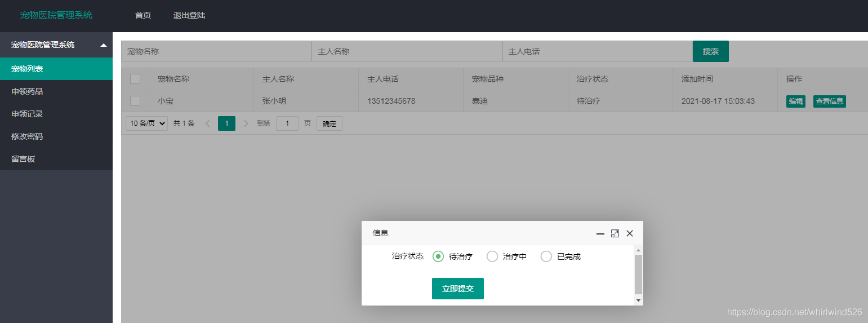Focus the 主人电话 search field
The image size is (868, 323).
coord(598,51)
